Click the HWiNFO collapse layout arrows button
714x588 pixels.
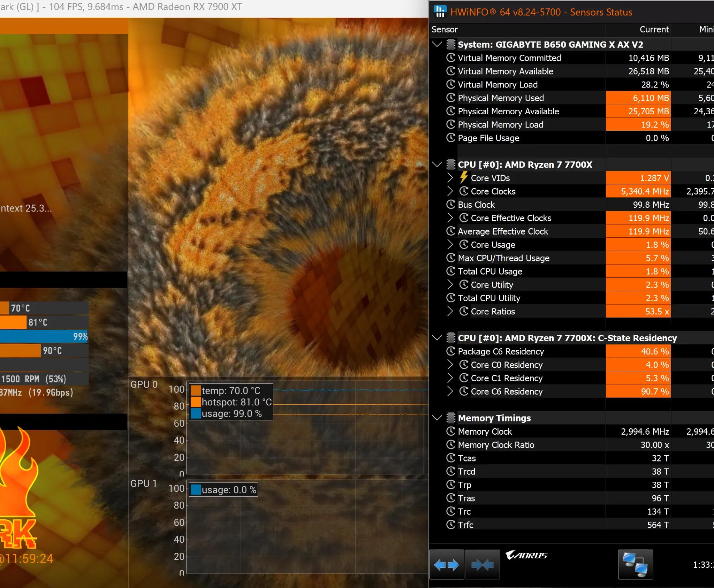tap(482, 565)
